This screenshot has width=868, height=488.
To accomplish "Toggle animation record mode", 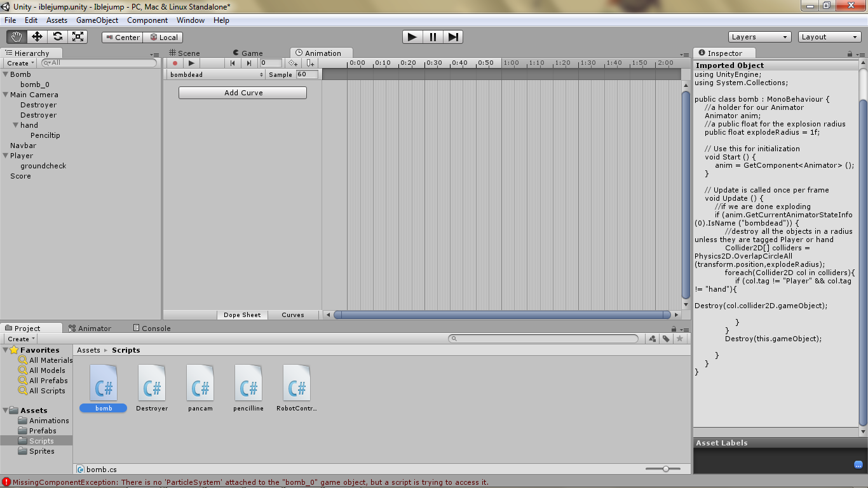I will 175,63.
